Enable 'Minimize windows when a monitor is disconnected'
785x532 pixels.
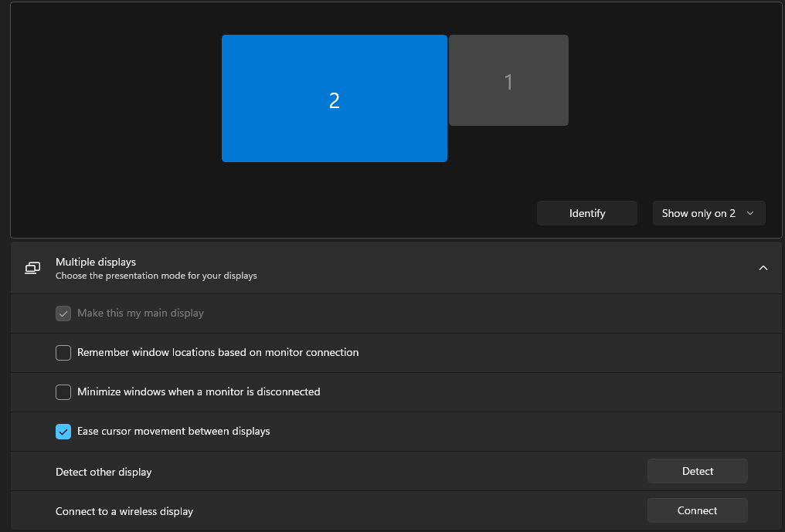(x=63, y=392)
